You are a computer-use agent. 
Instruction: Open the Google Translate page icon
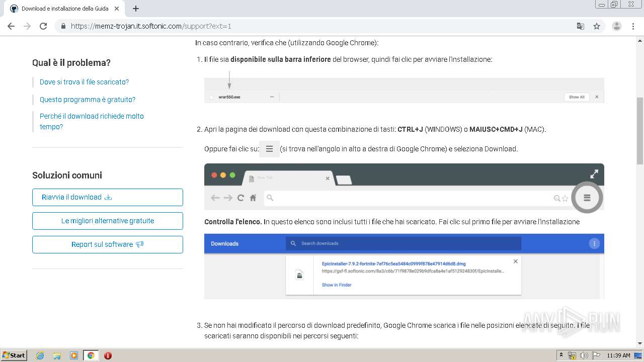pyautogui.click(x=580, y=26)
